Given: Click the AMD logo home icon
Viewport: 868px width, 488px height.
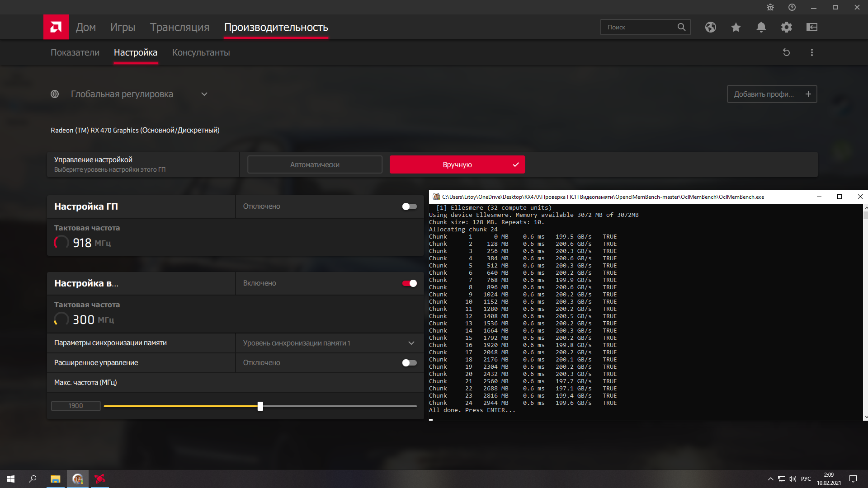Looking at the screenshot, I should 56,27.
